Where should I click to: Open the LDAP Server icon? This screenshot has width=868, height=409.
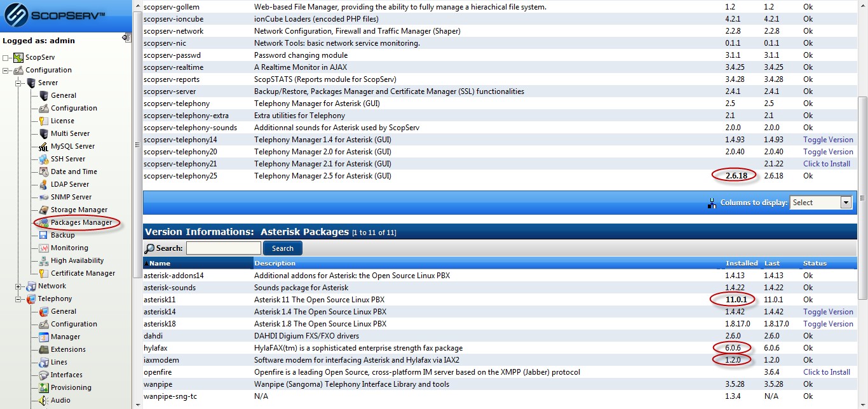(44, 185)
